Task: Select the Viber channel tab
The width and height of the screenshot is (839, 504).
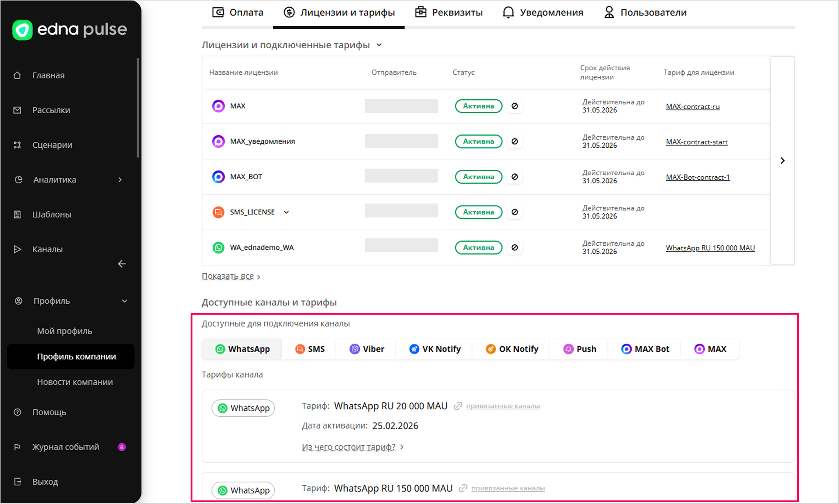Action: click(366, 349)
